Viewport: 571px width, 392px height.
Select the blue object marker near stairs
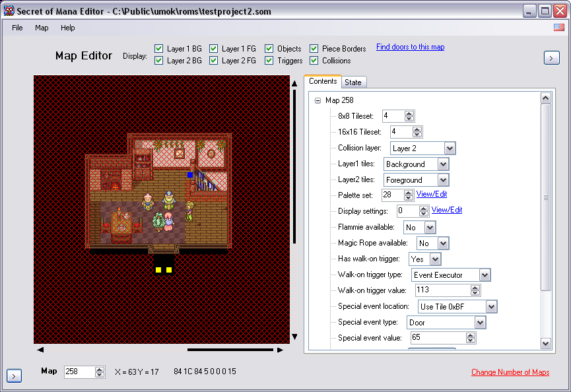pos(190,175)
